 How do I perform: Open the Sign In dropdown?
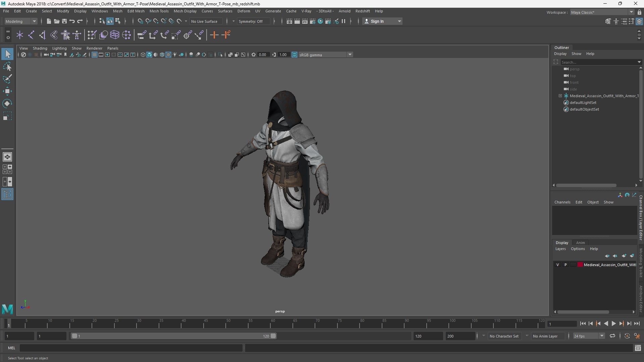(382, 21)
